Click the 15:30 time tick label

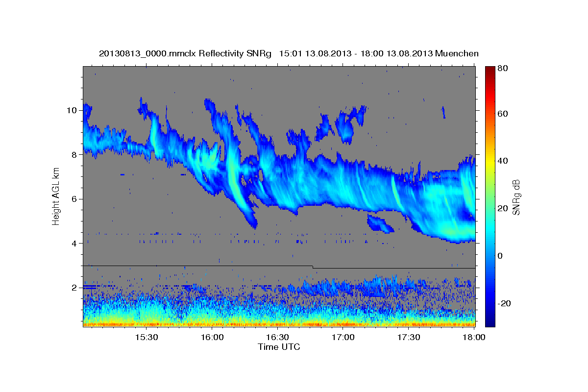[x=146, y=338]
